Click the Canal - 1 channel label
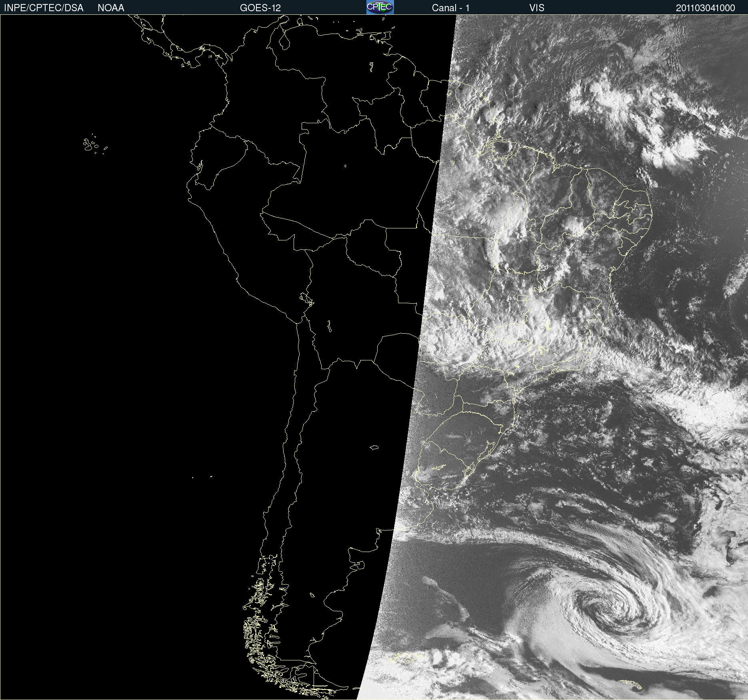The image size is (748, 700). [451, 8]
